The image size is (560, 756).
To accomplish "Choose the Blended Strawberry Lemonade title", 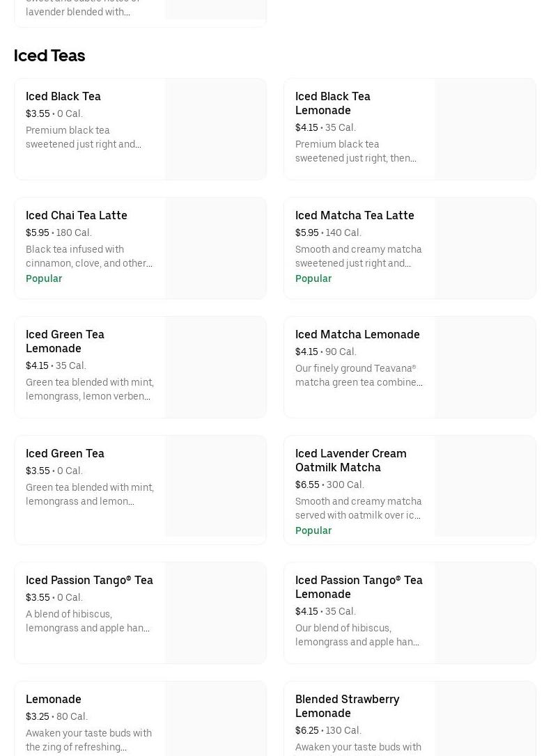I will point(347,706).
